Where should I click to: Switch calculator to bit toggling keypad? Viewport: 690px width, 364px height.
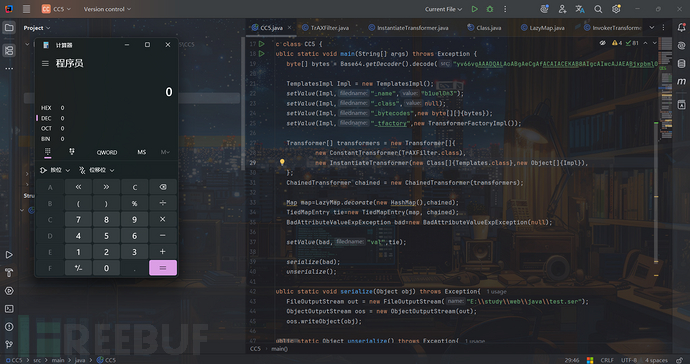72,152
